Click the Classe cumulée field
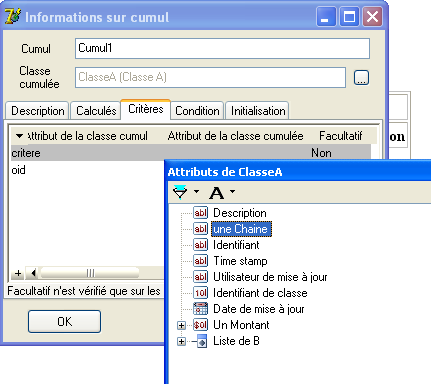The height and width of the screenshot is (384, 431). (210, 77)
